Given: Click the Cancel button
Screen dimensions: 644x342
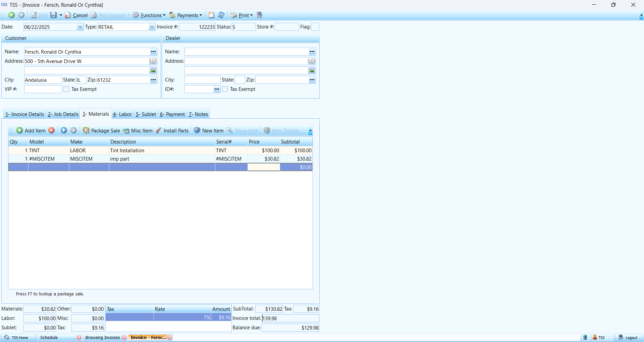Looking at the screenshot, I should pyautogui.click(x=76, y=15).
